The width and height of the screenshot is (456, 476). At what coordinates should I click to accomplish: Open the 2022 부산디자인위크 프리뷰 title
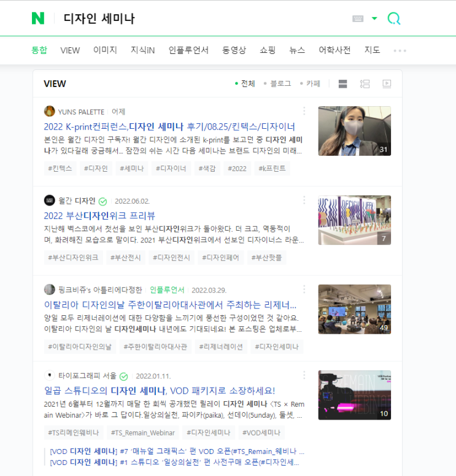point(99,215)
